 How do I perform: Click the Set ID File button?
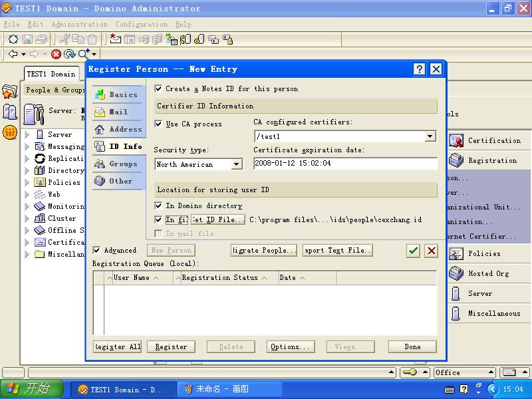(x=218, y=219)
